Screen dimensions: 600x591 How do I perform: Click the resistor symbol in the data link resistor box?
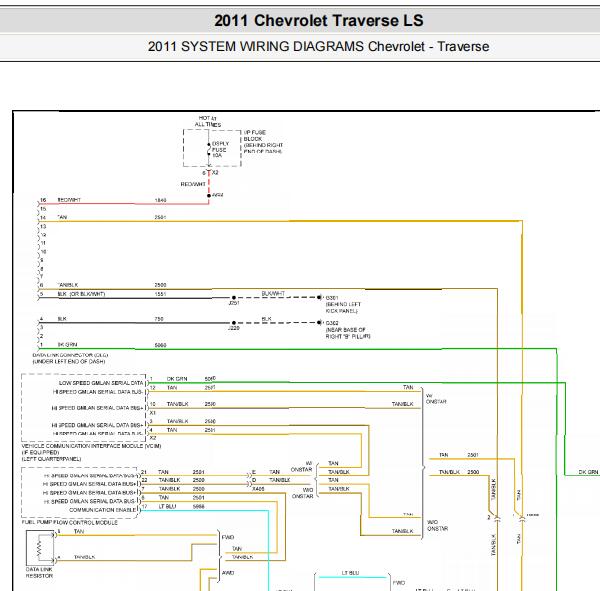click(39, 546)
